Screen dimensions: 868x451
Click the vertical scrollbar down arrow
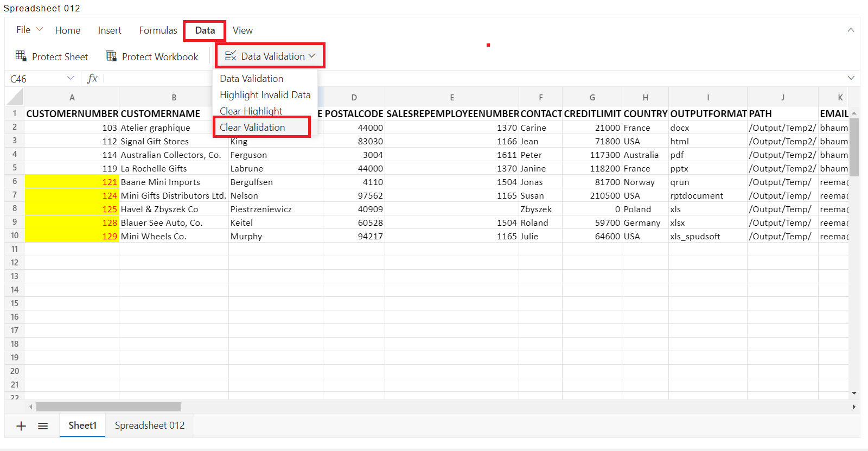tap(854, 393)
